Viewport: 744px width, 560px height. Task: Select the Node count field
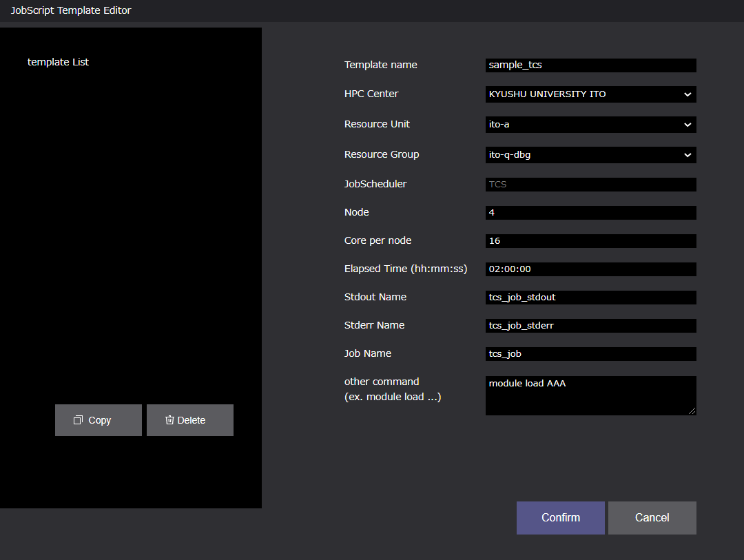pos(590,213)
